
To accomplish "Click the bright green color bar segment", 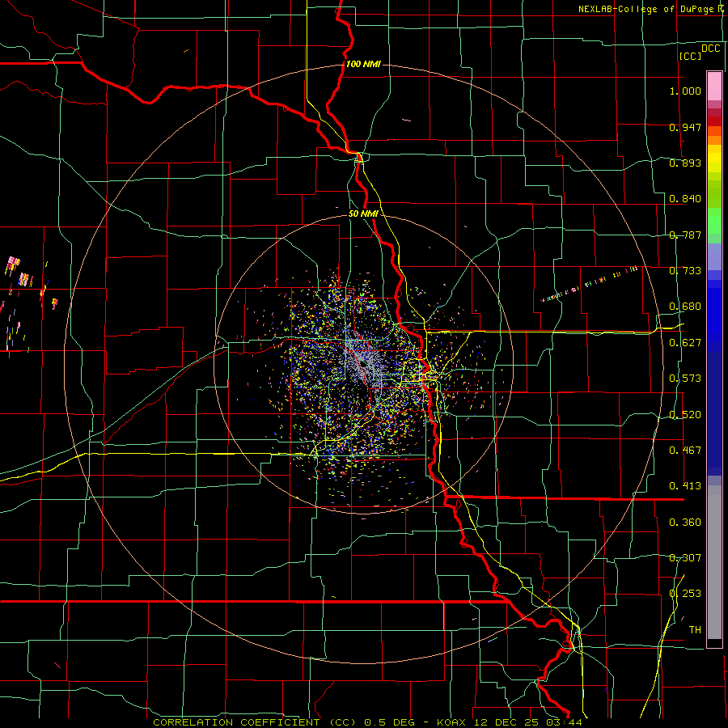I will [x=714, y=221].
